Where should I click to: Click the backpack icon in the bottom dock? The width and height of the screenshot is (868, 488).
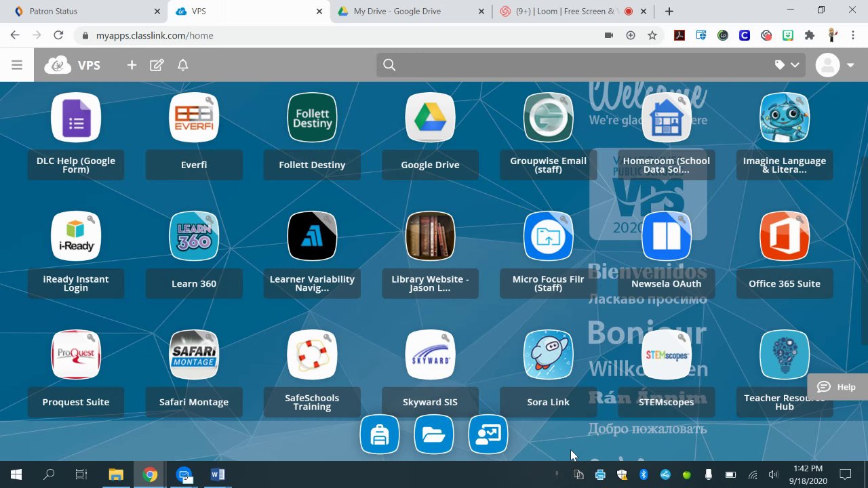point(380,434)
